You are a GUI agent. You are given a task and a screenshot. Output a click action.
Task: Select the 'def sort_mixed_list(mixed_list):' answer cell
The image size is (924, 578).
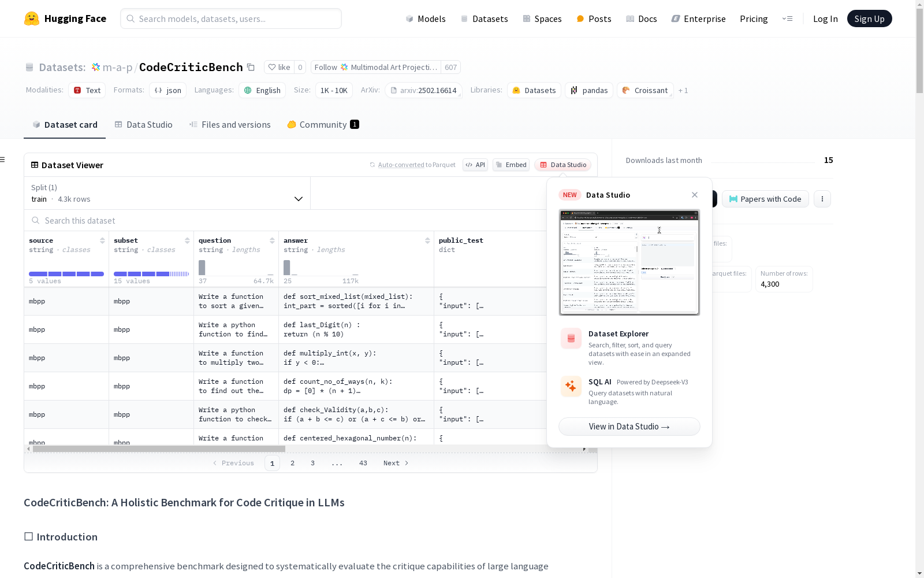356,301
